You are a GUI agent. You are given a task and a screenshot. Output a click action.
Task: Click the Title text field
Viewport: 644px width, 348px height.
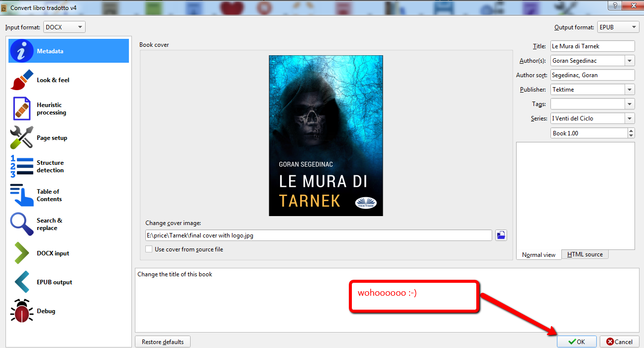pos(593,46)
